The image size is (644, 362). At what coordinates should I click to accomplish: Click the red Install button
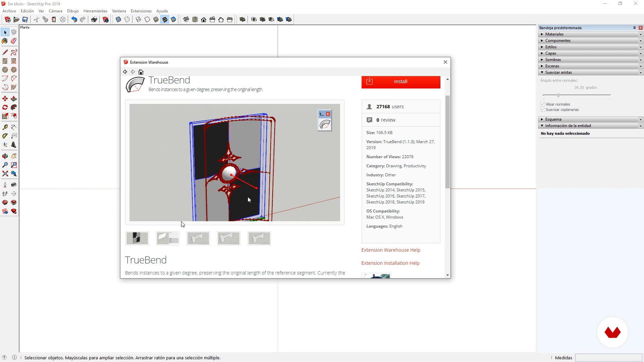click(x=401, y=82)
